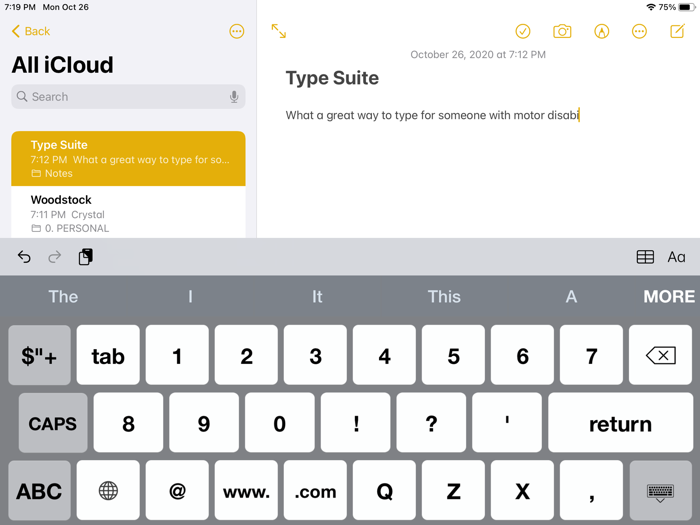The height and width of the screenshot is (525, 700).
Task: Tap the 0 key
Action: pos(279,423)
